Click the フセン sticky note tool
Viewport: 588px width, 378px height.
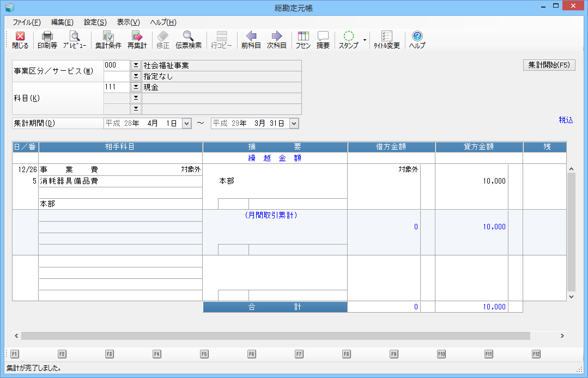point(303,40)
